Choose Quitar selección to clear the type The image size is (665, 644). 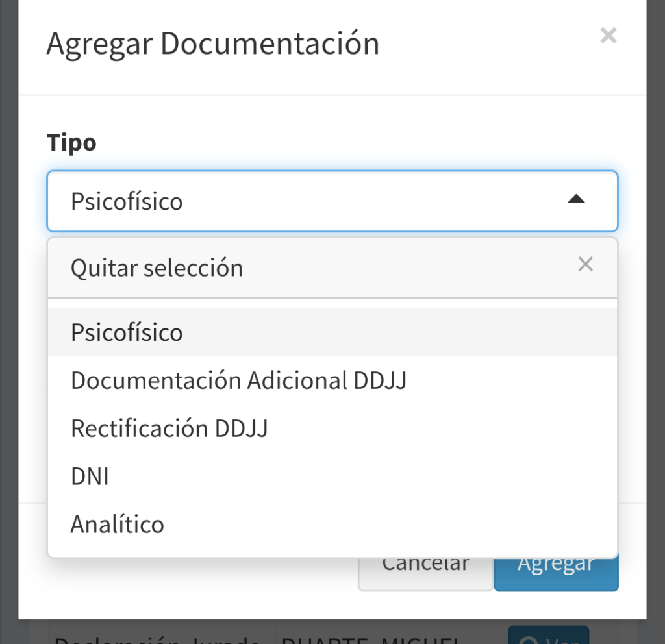[157, 267]
